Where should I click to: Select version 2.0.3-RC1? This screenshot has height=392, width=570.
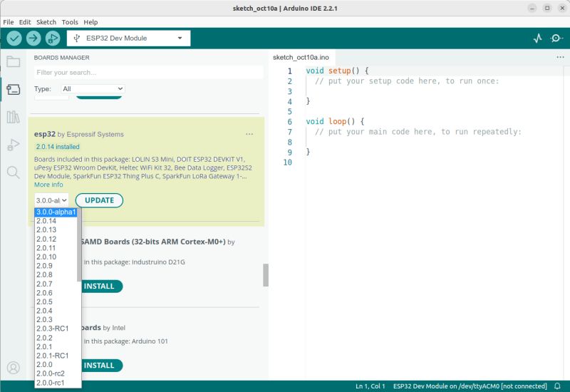[x=56, y=329]
